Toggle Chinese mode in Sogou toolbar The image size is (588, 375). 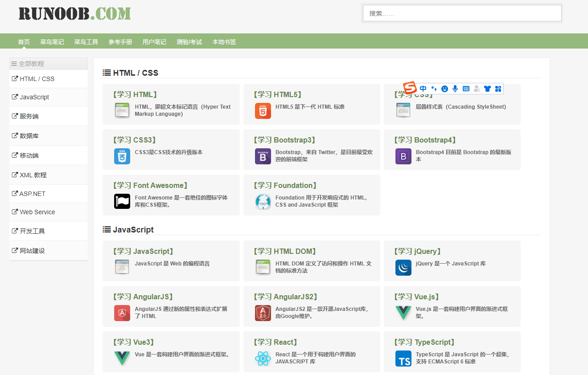[423, 89]
